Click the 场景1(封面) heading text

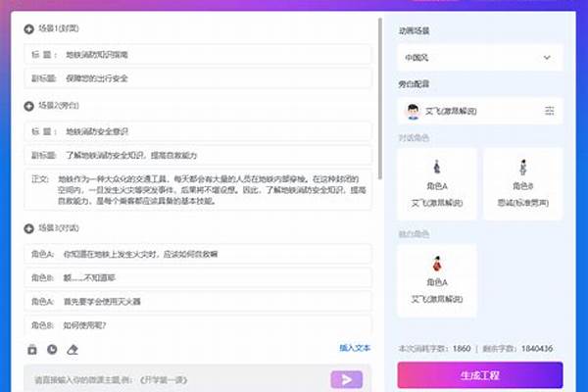59,28
